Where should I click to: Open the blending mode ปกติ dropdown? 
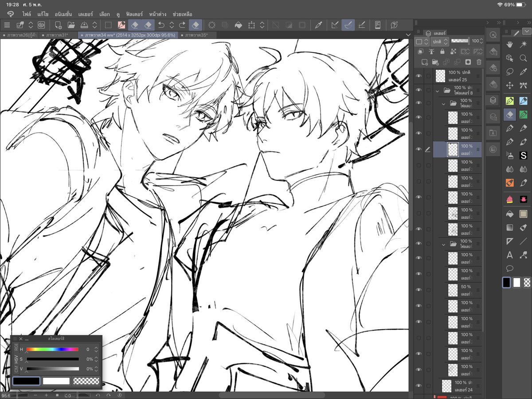(x=439, y=41)
